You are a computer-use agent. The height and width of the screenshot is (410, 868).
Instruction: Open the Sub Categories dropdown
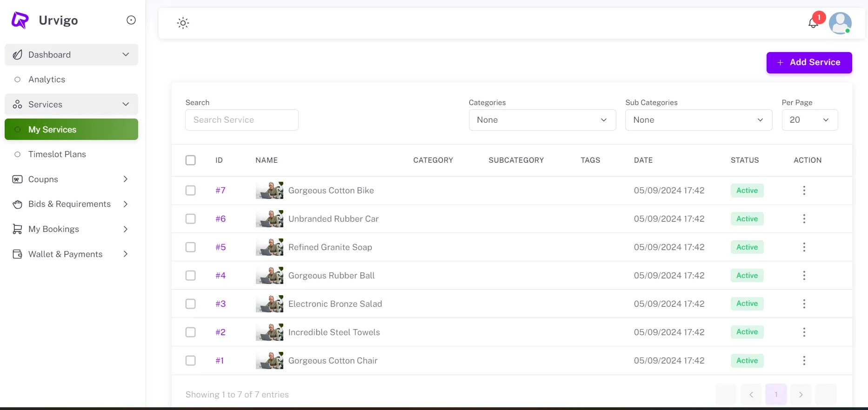(x=698, y=120)
